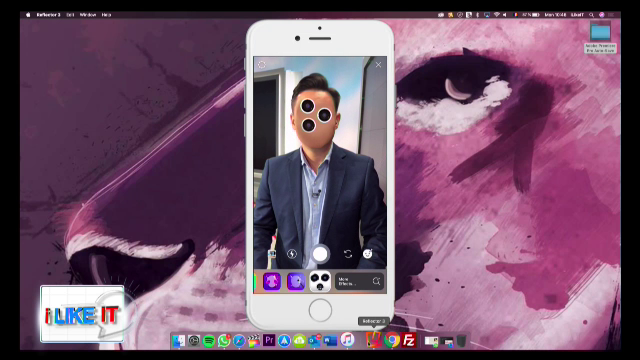Launch Google Chrome from the dock

(391, 340)
